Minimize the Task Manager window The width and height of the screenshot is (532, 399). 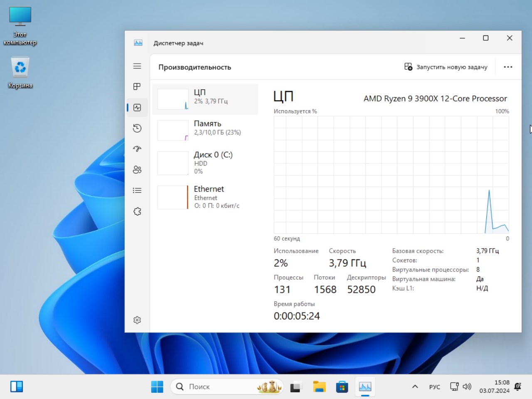pyautogui.click(x=462, y=38)
